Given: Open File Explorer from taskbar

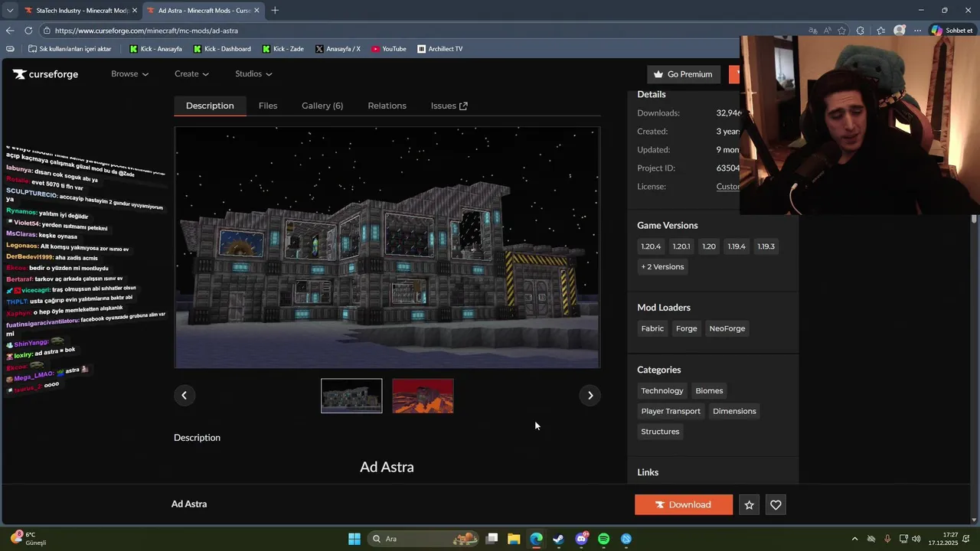Looking at the screenshot, I should (514, 539).
